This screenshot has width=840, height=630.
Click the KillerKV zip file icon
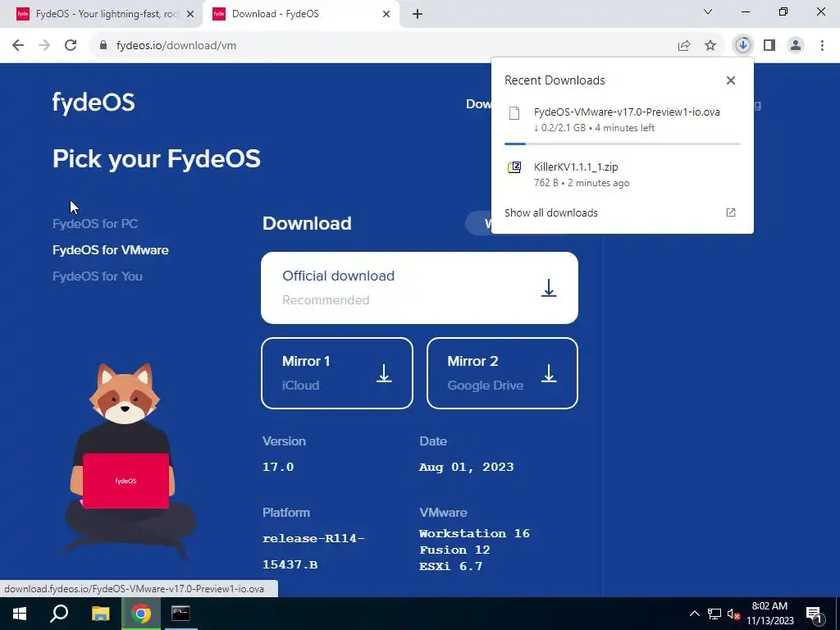514,167
